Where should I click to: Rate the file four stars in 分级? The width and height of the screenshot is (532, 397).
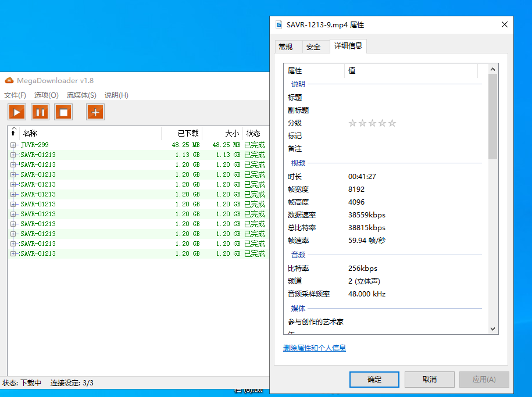click(382, 123)
